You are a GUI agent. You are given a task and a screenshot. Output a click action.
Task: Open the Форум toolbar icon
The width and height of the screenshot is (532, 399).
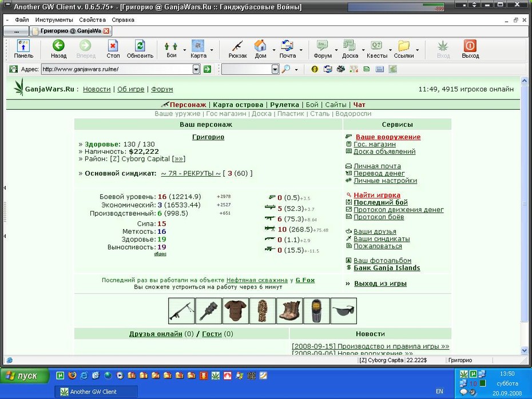pos(322,49)
